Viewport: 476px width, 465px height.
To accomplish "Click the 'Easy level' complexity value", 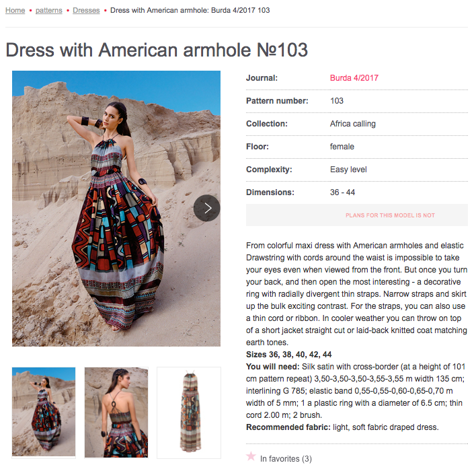I will pyautogui.click(x=348, y=170).
